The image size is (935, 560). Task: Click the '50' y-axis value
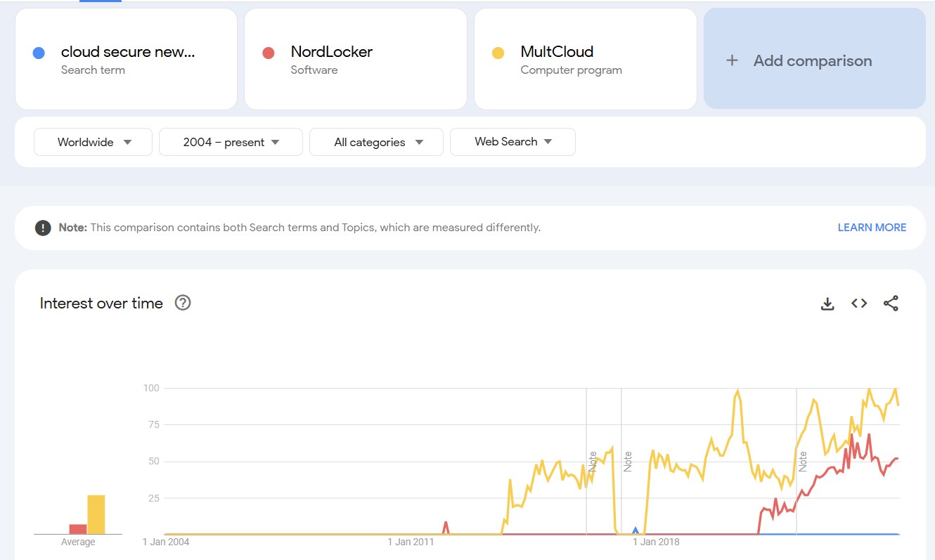[154, 461]
